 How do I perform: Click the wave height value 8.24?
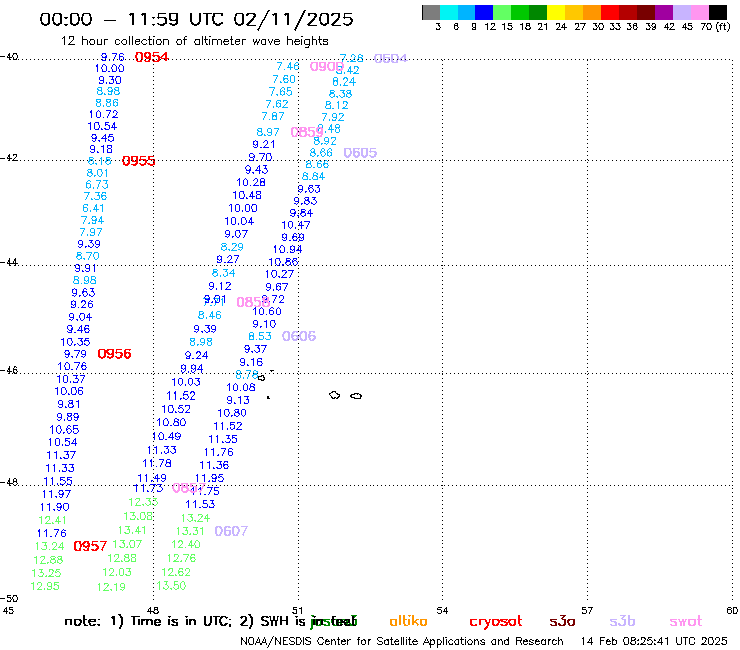pyautogui.click(x=344, y=82)
